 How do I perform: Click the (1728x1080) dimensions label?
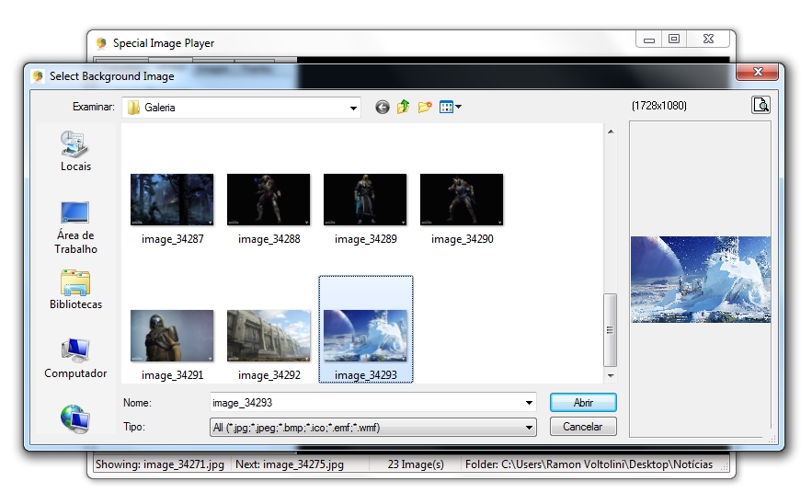pyautogui.click(x=658, y=106)
